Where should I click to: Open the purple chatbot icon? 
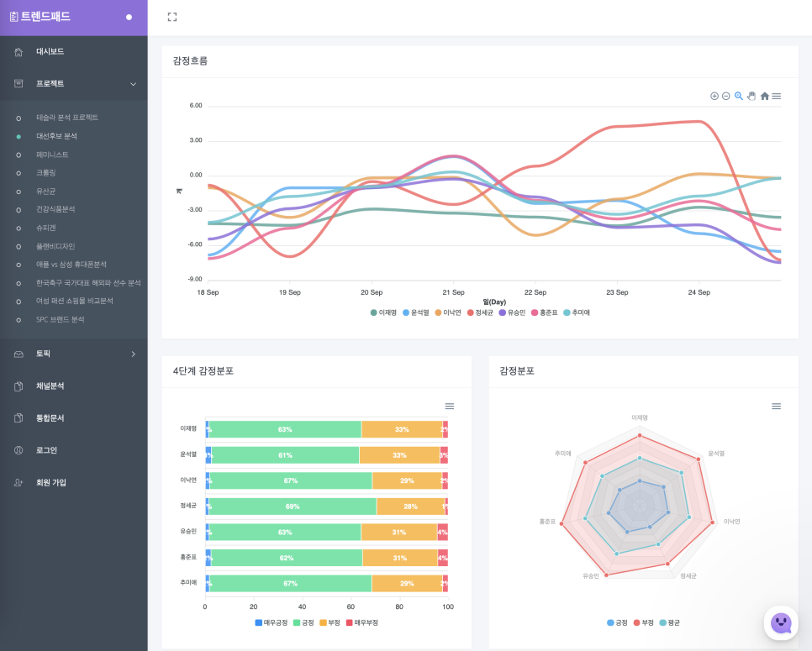pos(781,623)
